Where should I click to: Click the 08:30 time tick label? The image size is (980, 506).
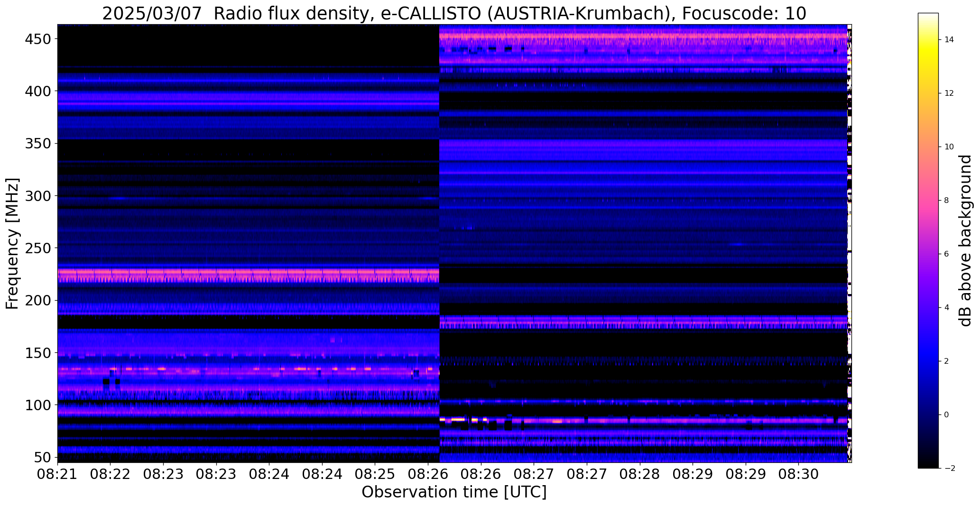pos(798,474)
